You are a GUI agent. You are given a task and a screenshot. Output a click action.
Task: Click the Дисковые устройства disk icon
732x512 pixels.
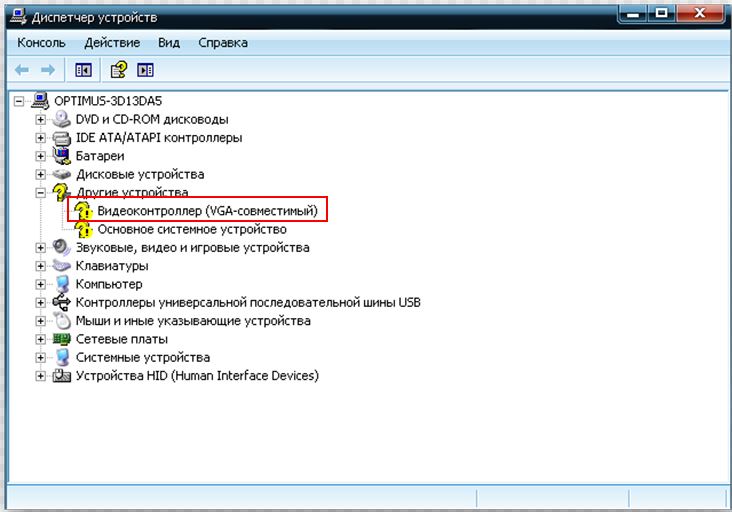coord(62,175)
